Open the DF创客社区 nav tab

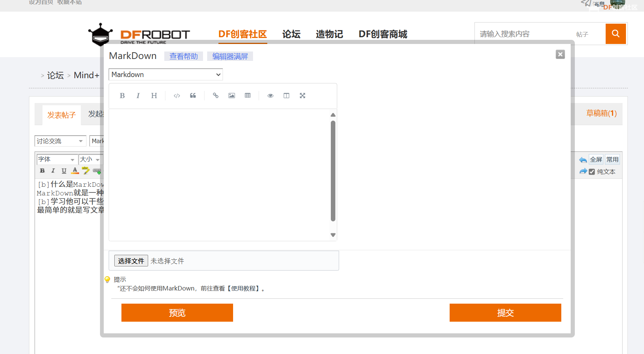pyautogui.click(x=242, y=34)
